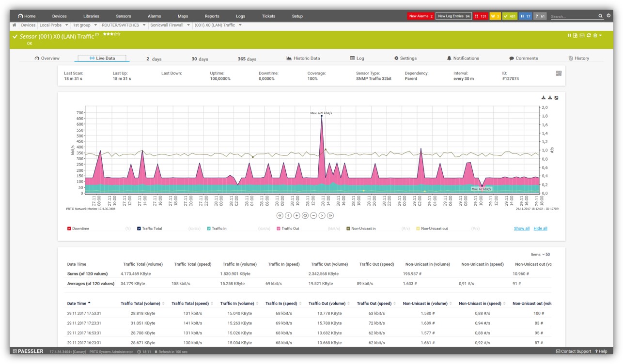The width and height of the screenshot is (623, 364).
Task: Click the QR code icon
Action: [x=559, y=74]
